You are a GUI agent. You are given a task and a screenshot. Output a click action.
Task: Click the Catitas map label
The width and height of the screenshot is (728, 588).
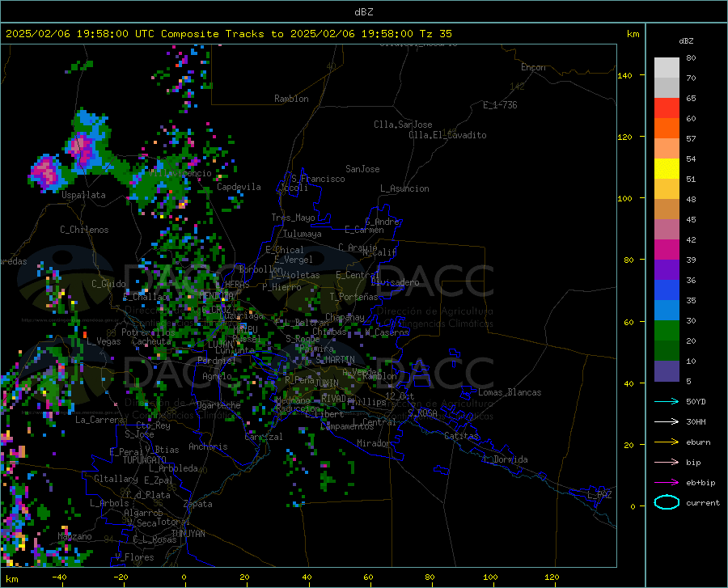point(462,436)
